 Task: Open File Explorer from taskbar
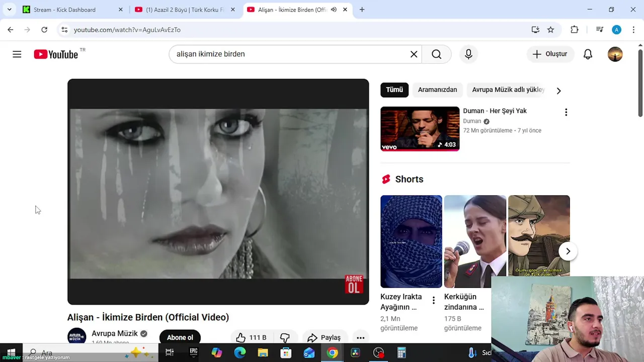(263, 352)
